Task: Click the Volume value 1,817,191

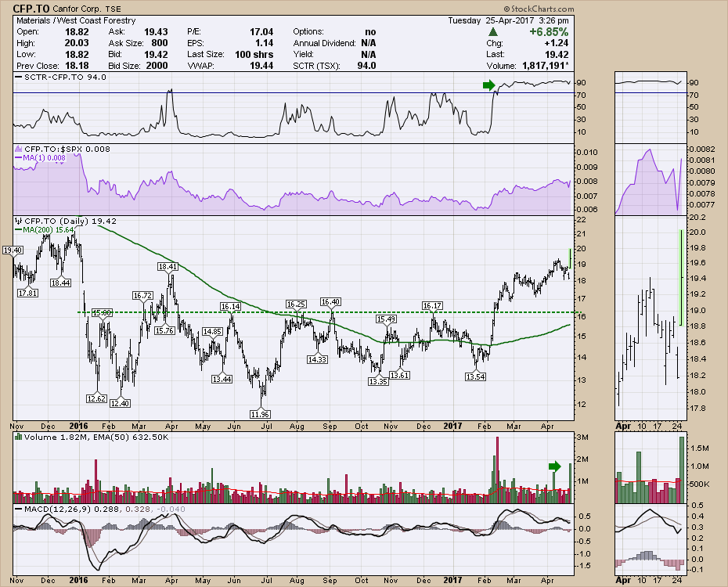Action: (545, 66)
